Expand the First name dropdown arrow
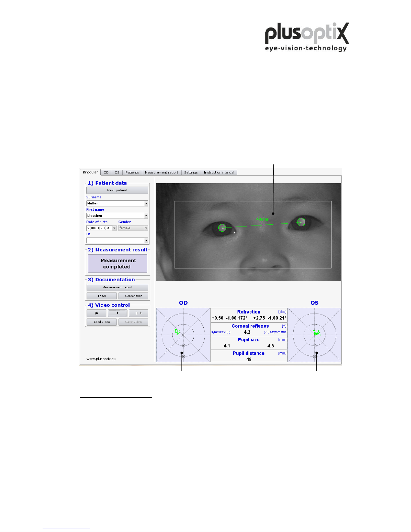This screenshot has width=411, height=532. pyautogui.click(x=146, y=216)
